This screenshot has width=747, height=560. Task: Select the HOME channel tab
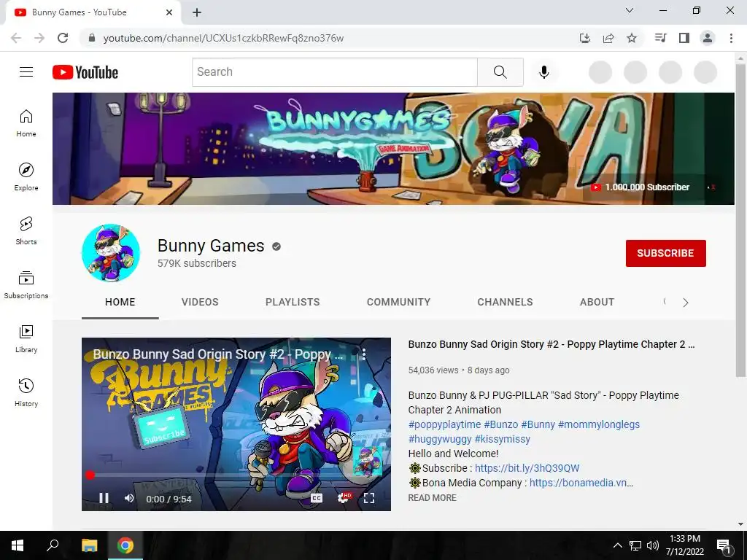120,302
